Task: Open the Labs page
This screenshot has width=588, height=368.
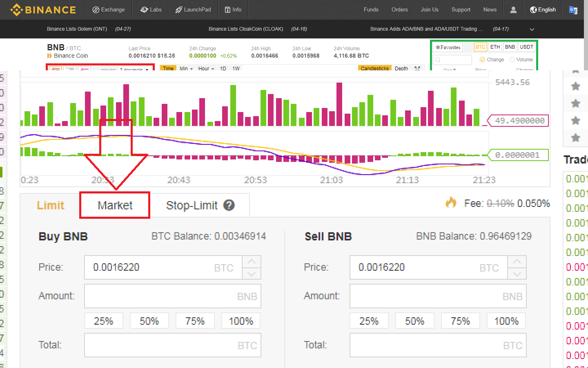Action: coord(151,10)
